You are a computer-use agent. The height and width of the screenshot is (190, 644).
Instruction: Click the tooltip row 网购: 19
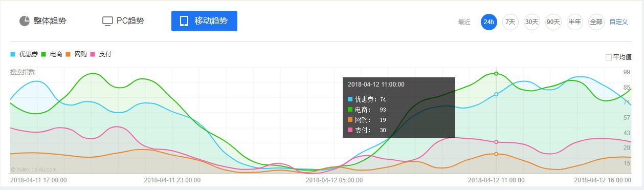367,120
